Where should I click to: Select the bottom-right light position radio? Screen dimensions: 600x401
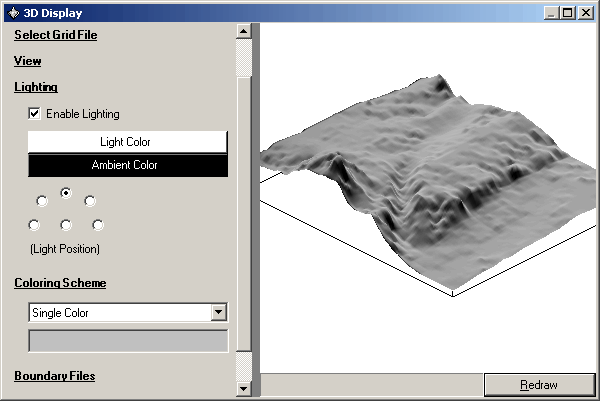pyautogui.click(x=98, y=225)
